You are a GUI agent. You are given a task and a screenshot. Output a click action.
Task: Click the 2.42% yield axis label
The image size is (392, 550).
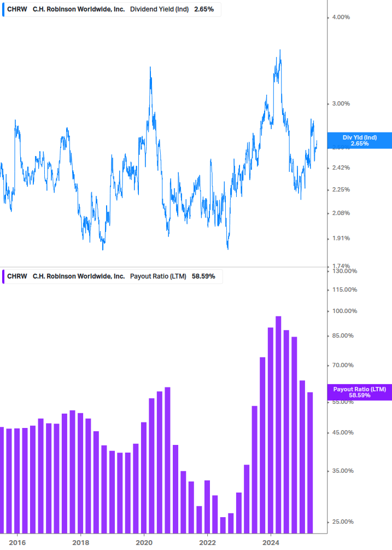(x=341, y=167)
